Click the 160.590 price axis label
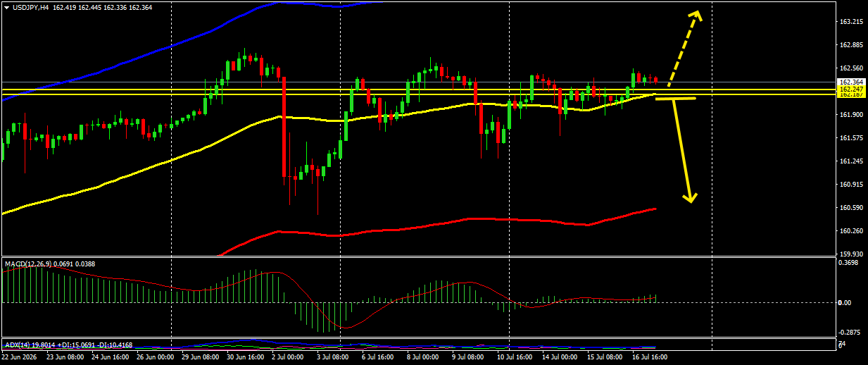This screenshot has height=365, width=868. [850, 208]
